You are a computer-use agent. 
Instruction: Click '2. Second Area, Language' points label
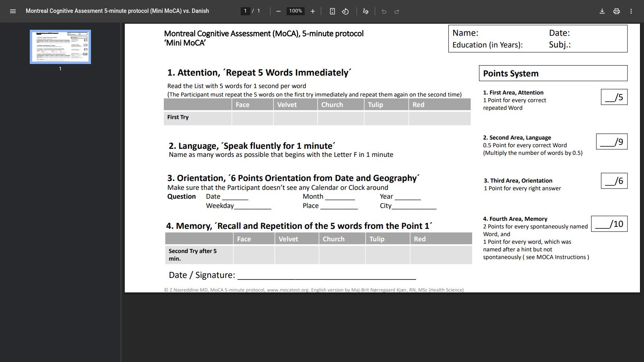point(517,138)
